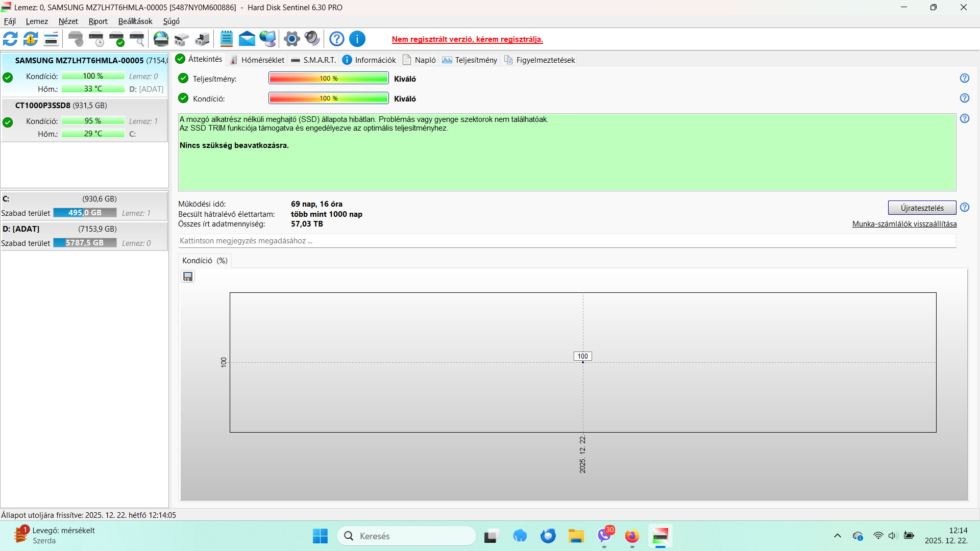Click the refresh icon with warning sign

[x=31, y=39]
